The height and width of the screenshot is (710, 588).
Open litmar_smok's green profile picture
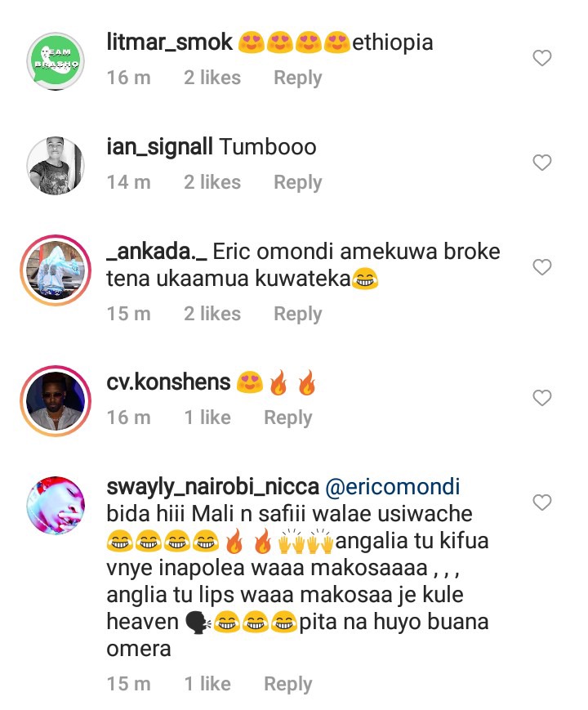click(56, 61)
